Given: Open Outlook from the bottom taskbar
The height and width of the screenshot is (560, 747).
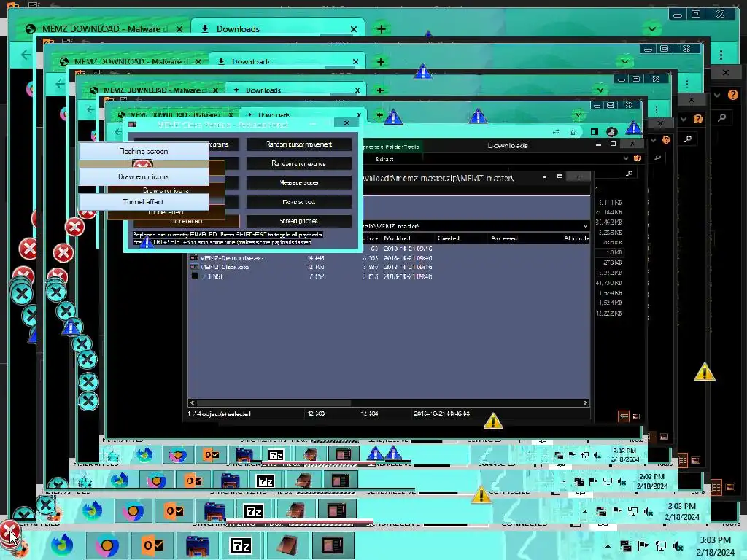Looking at the screenshot, I should (x=153, y=545).
